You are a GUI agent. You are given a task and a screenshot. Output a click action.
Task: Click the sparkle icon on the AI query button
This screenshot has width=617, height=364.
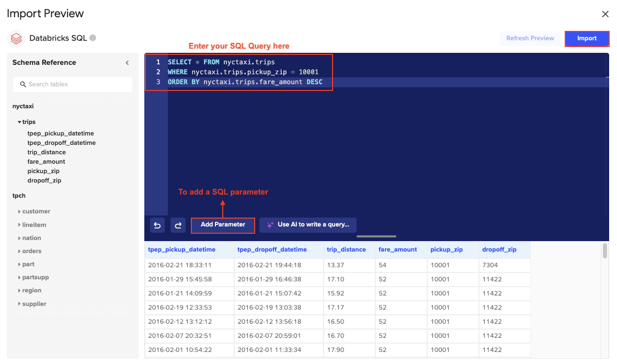click(x=270, y=225)
